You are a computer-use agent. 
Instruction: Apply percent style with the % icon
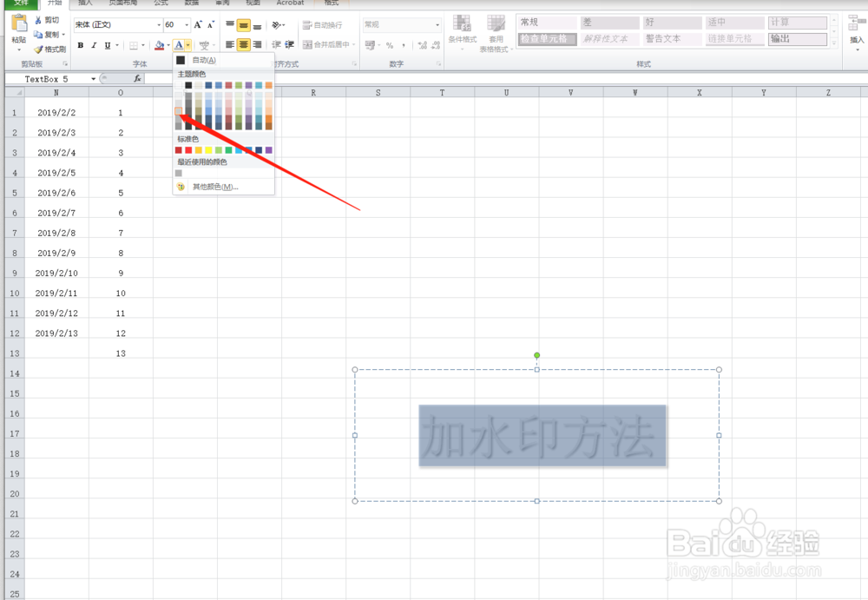390,45
